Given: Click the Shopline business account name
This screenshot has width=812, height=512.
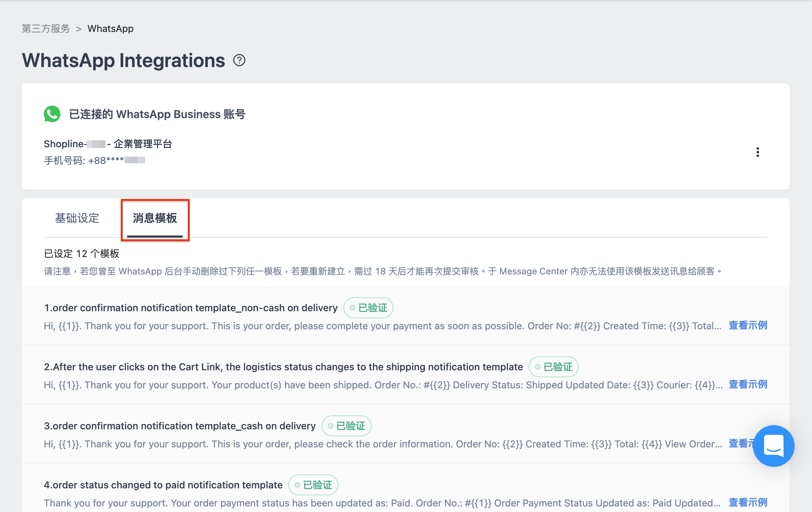Looking at the screenshot, I should (x=108, y=144).
